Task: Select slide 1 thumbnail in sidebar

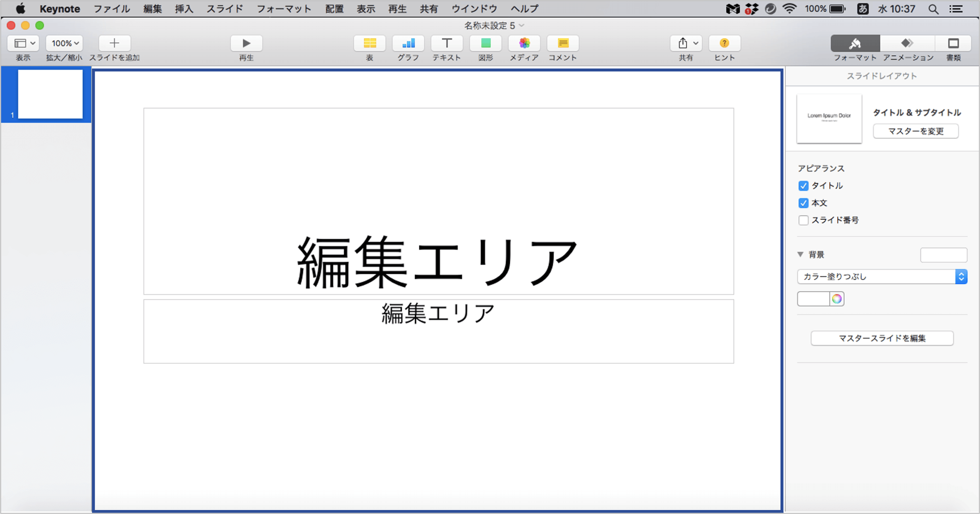Action: pyautogui.click(x=50, y=94)
